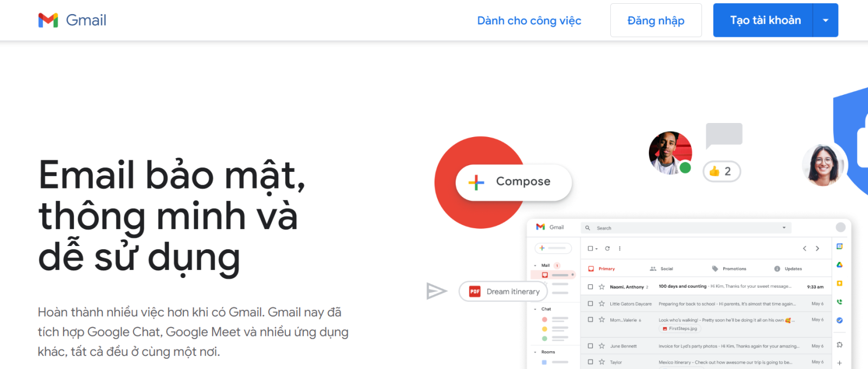
Task: Open Google Keep from side panel
Action: [x=839, y=283]
